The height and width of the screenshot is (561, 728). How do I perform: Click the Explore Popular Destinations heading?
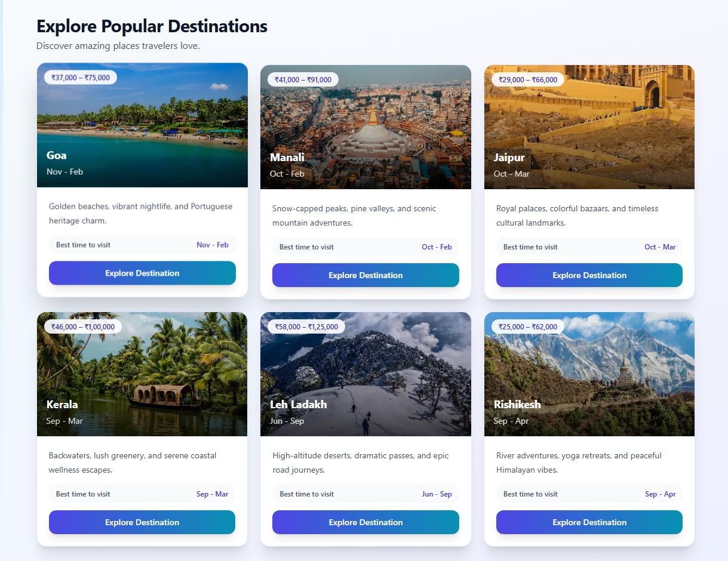[x=152, y=26]
